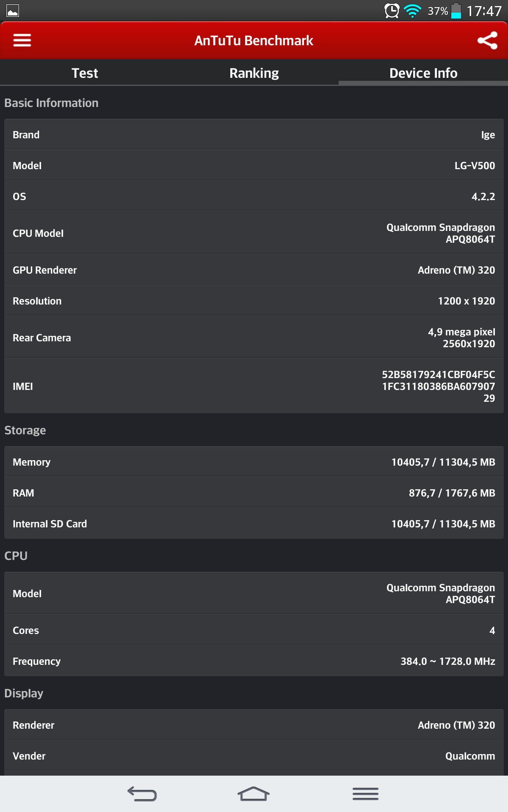Switch to the Test tab
This screenshot has height=812, width=508.
click(85, 73)
